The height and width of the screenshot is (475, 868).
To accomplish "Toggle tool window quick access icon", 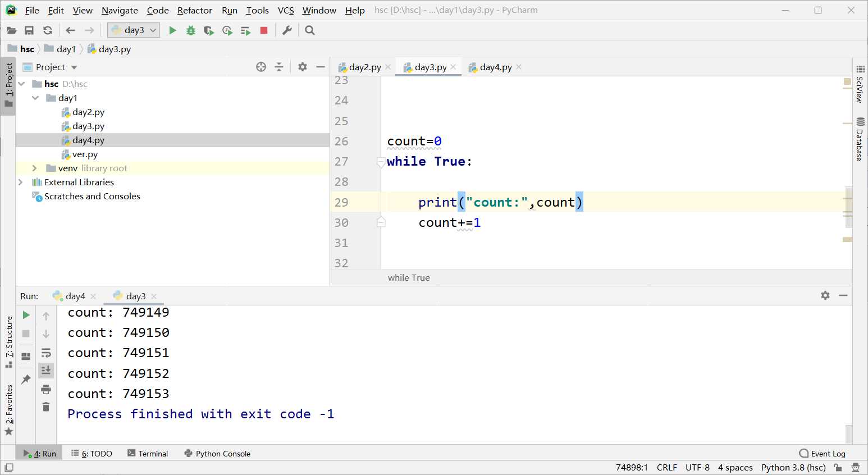I will (x=8, y=467).
